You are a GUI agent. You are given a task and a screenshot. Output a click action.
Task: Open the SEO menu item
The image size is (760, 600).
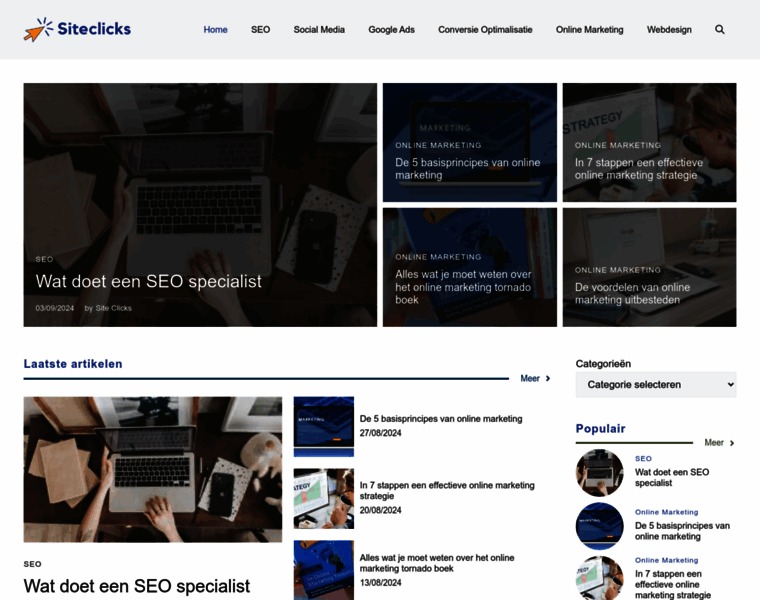[x=260, y=30]
